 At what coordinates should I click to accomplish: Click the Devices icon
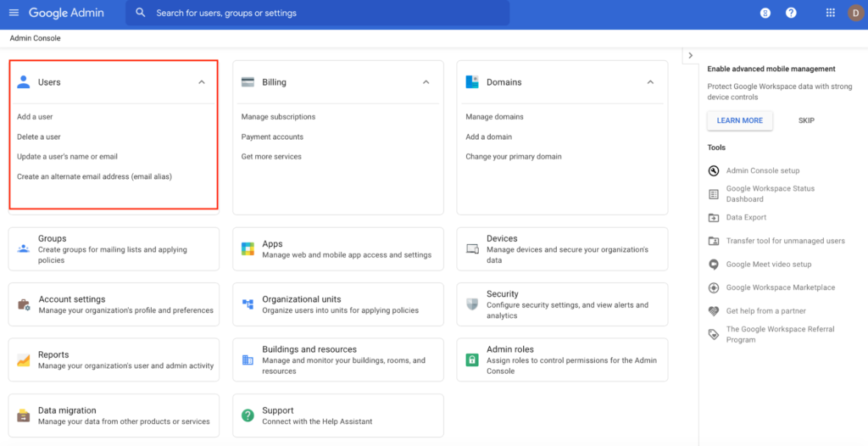(x=472, y=248)
